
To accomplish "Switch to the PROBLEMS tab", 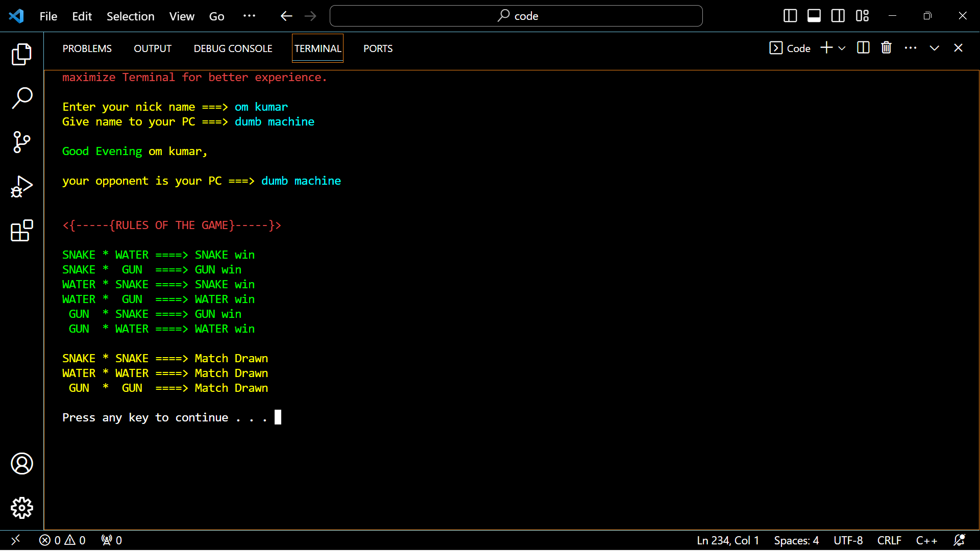I will (87, 48).
